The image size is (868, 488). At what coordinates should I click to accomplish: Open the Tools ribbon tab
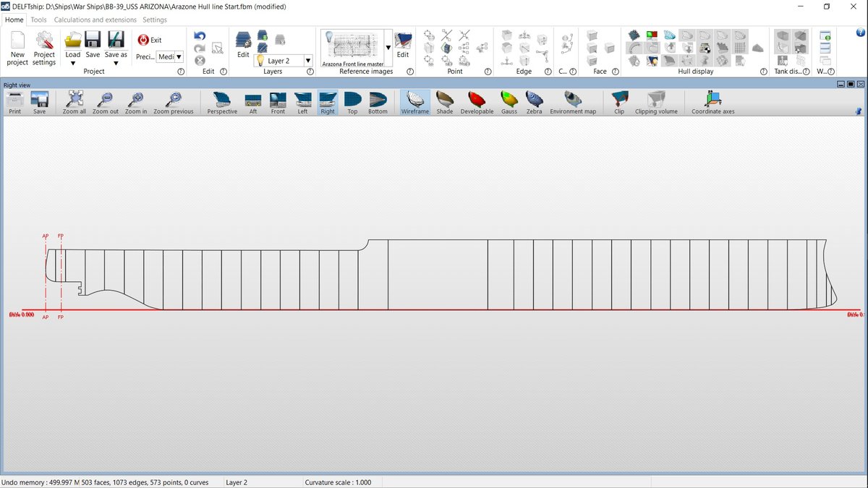tap(38, 20)
